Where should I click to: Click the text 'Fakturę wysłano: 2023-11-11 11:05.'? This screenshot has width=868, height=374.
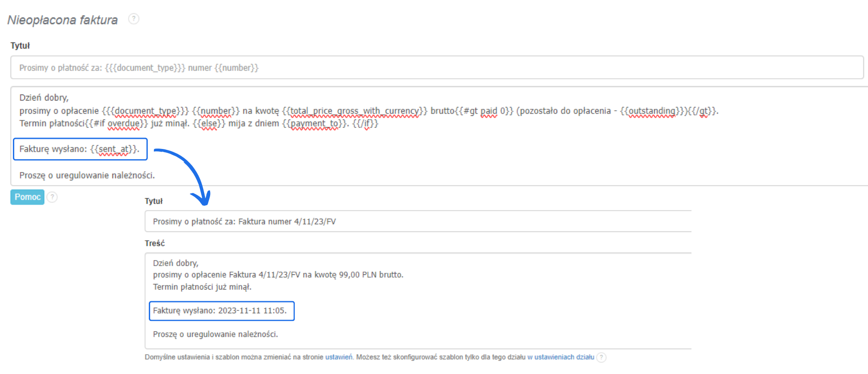point(220,311)
